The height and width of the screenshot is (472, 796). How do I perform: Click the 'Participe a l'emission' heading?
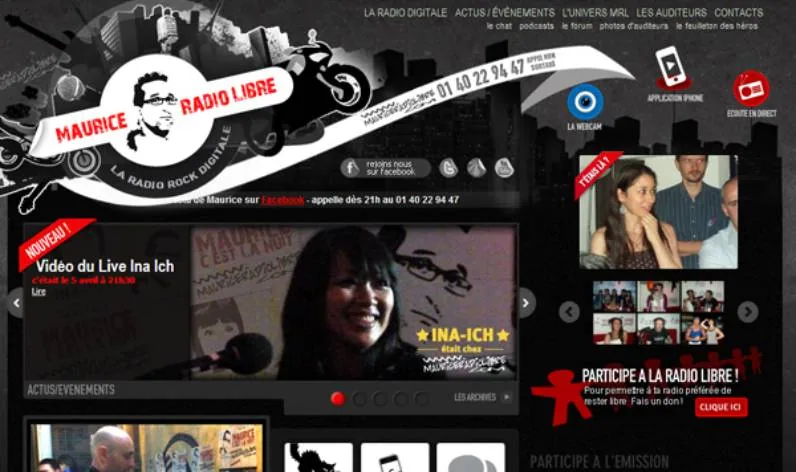tap(599, 462)
